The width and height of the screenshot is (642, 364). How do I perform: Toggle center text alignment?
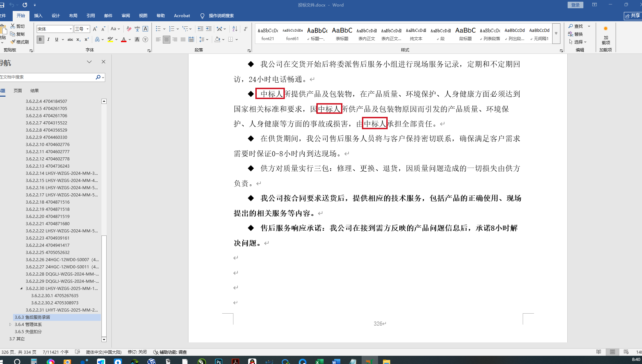coord(166,39)
